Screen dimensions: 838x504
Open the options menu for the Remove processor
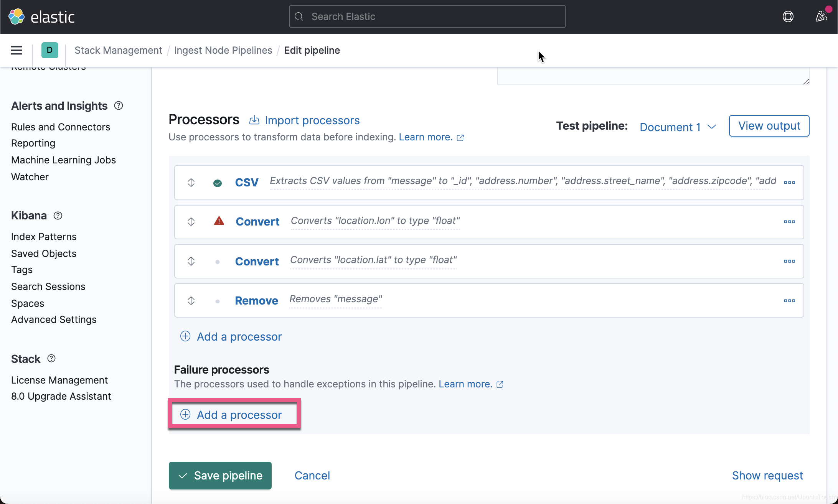pos(790,301)
